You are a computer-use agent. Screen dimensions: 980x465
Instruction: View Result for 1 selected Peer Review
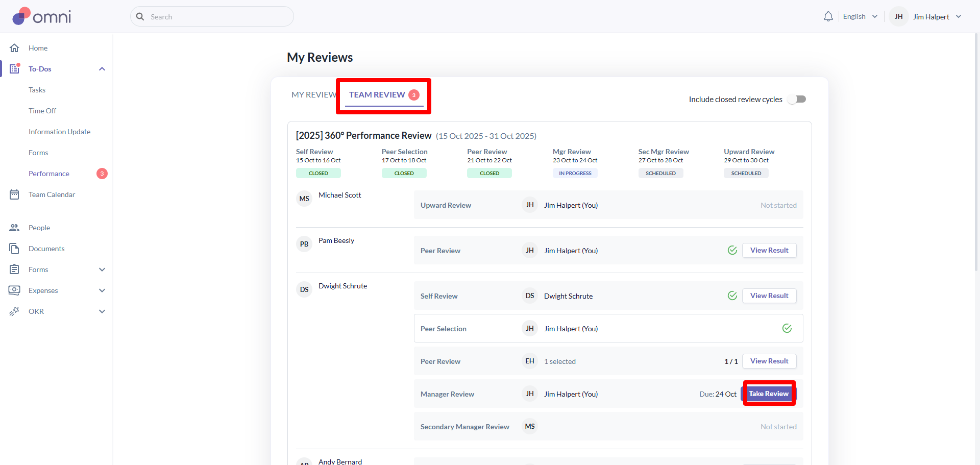click(769, 361)
